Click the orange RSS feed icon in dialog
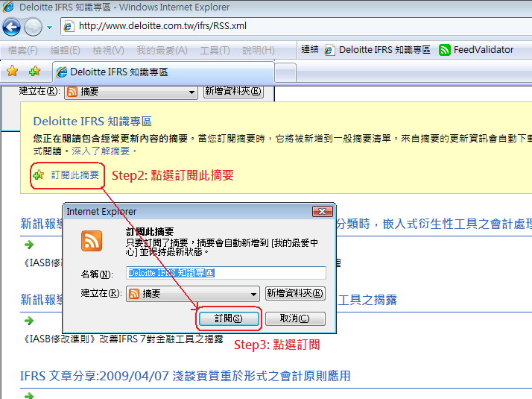This screenshot has height=399, width=532. 92,241
